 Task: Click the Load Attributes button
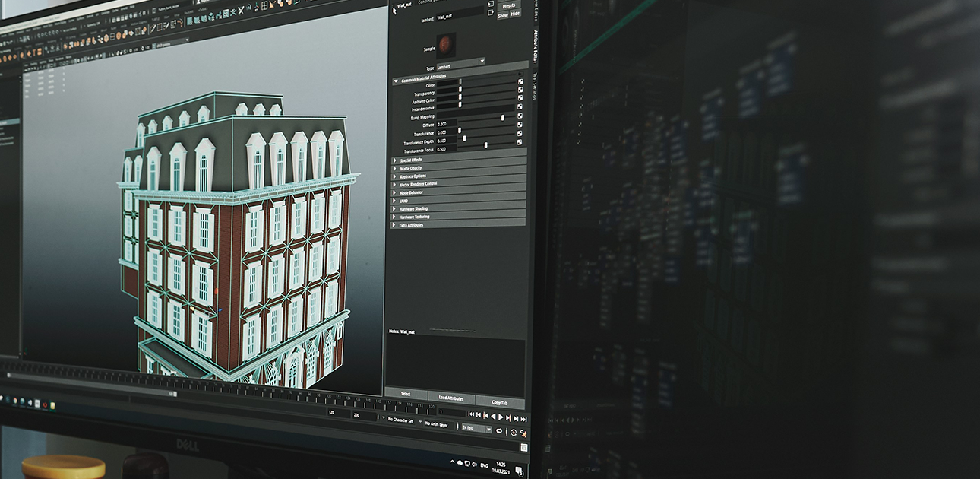point(450,398)
